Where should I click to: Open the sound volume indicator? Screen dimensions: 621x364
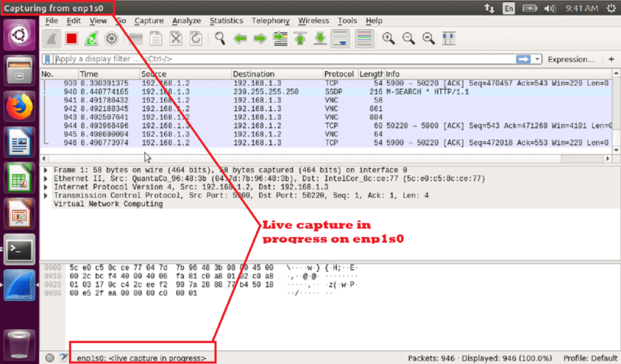[x=550, y=8]
